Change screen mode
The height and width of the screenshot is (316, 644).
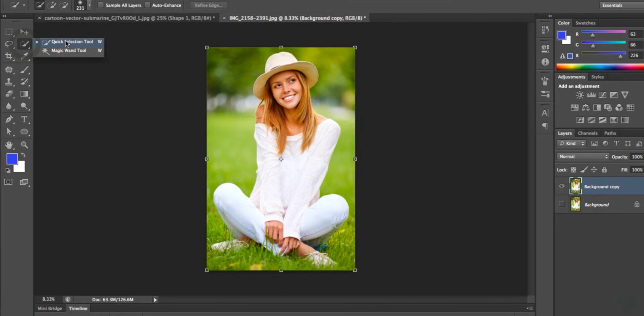coord(24,182)
